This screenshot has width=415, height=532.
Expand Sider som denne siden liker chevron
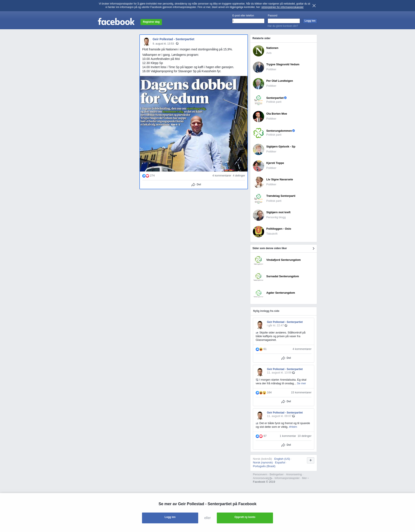[313, 248]
